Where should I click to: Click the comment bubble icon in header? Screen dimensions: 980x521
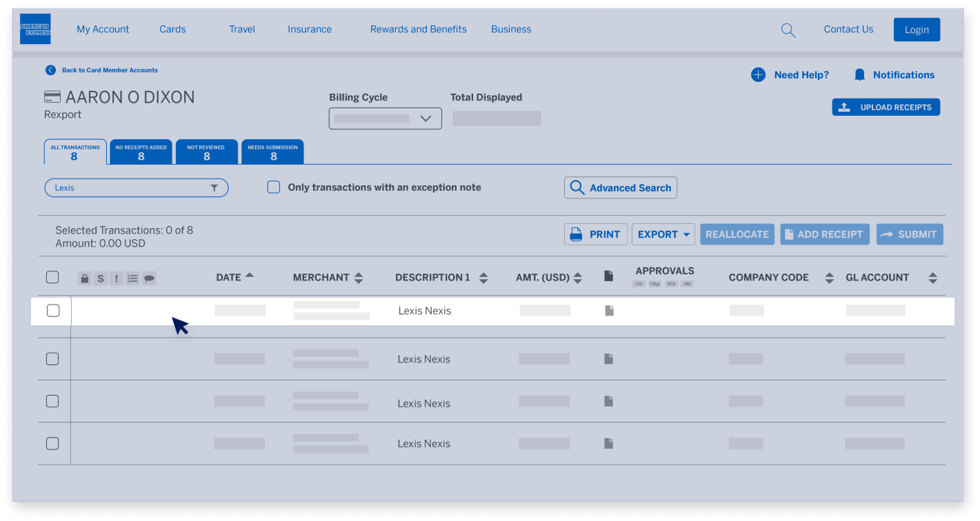coord(149,278)
